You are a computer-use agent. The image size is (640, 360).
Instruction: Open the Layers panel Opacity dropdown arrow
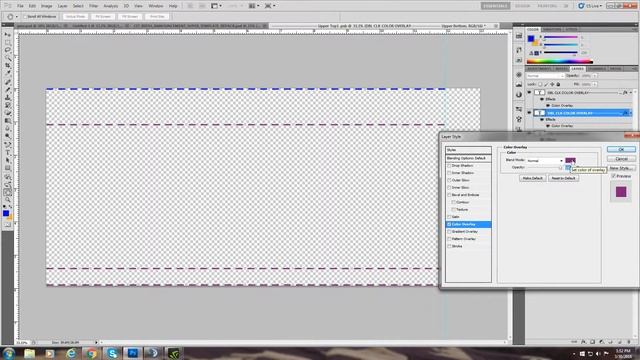[x=595, y=76]
